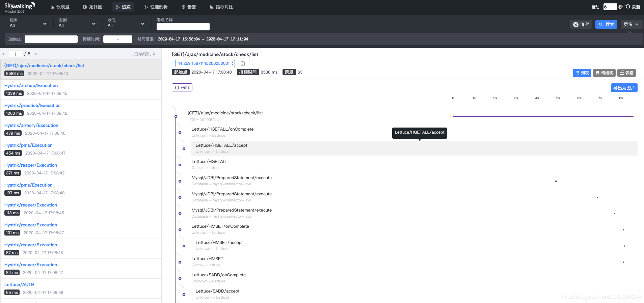Go to previous trace list page
644x303 pixels.
tap(3, 54)
